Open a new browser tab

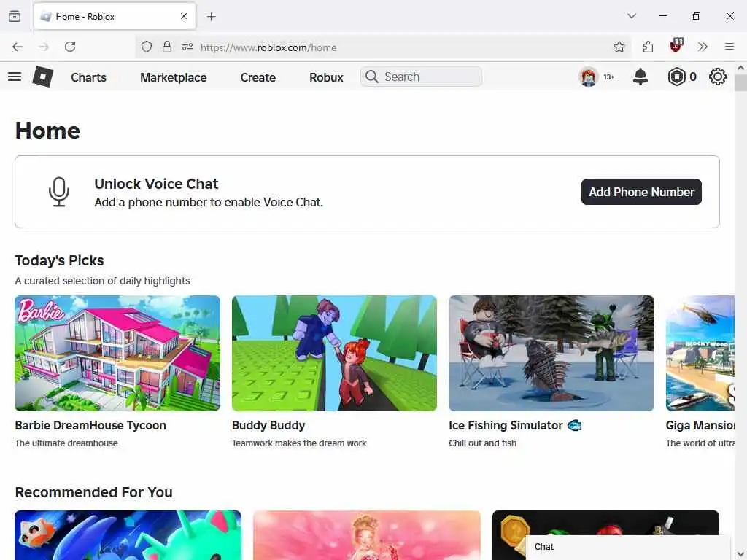pos(211,17)
